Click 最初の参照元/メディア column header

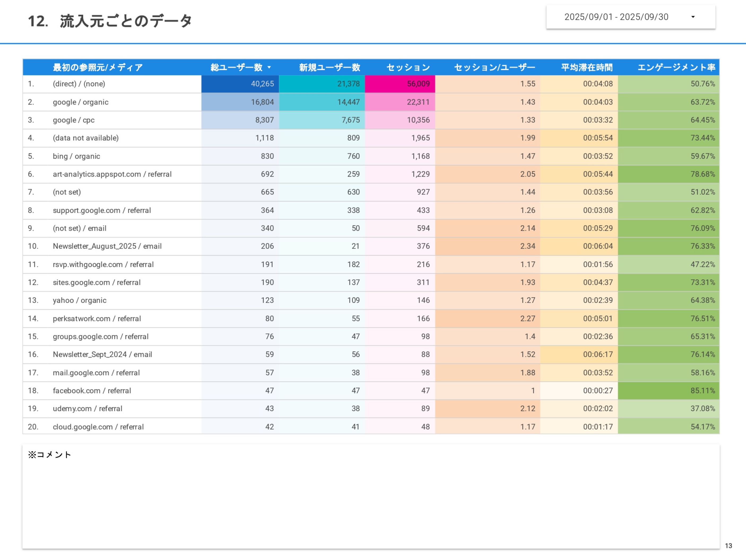(98, 67)
